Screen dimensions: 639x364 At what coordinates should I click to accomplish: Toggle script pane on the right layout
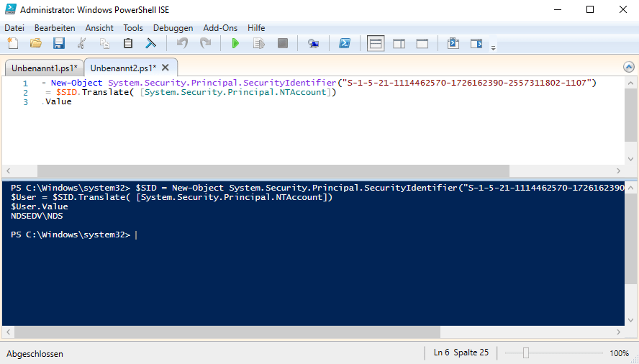[399, 43]
